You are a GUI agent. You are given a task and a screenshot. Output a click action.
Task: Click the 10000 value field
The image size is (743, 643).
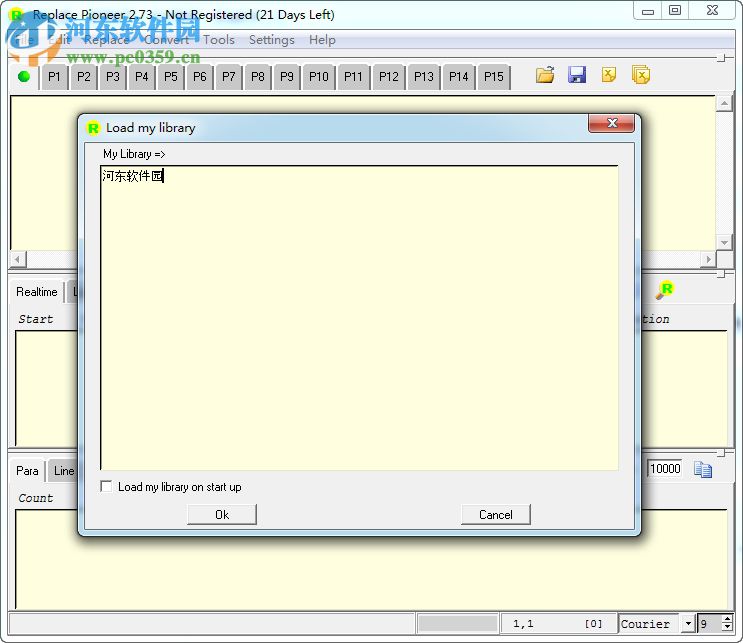coord(665,469)
